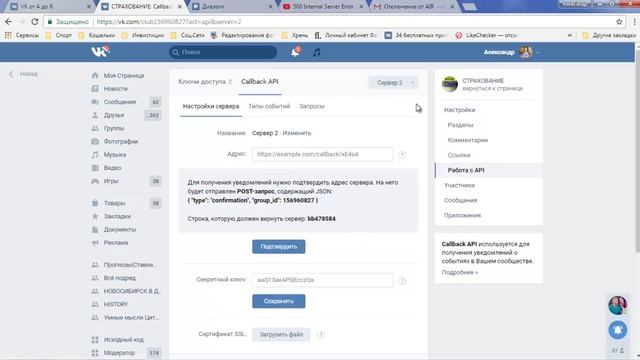
Task: Open Настройки in right menu
Action: 460,110
